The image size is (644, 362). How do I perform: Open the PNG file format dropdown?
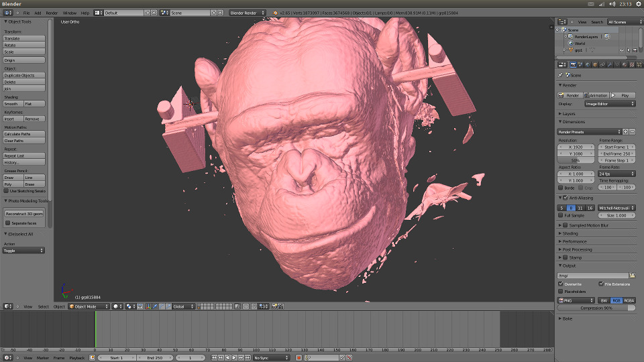pos(576,300)
